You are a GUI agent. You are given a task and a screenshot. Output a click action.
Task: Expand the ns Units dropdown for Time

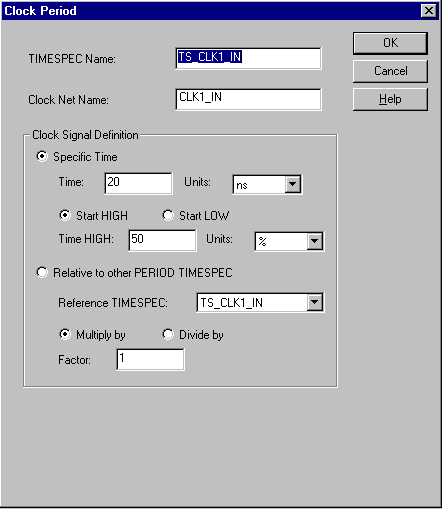tap(293, 184)
